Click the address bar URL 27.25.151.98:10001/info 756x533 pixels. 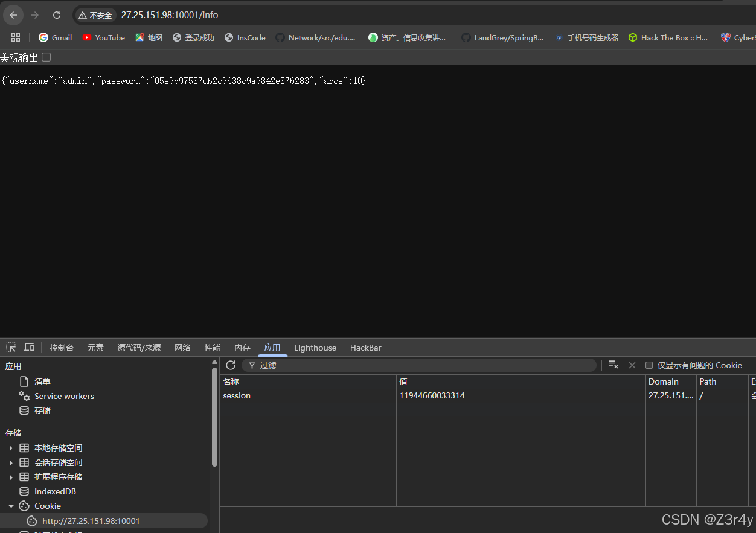(x=170, y=15)
